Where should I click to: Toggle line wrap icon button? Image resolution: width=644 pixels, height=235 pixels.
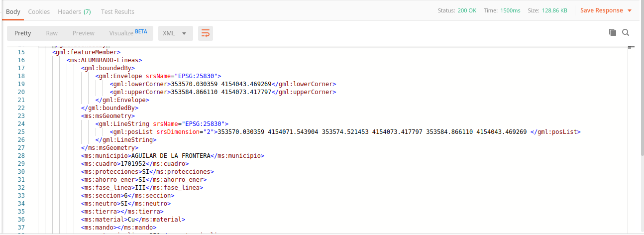click(x=206, y=33)
